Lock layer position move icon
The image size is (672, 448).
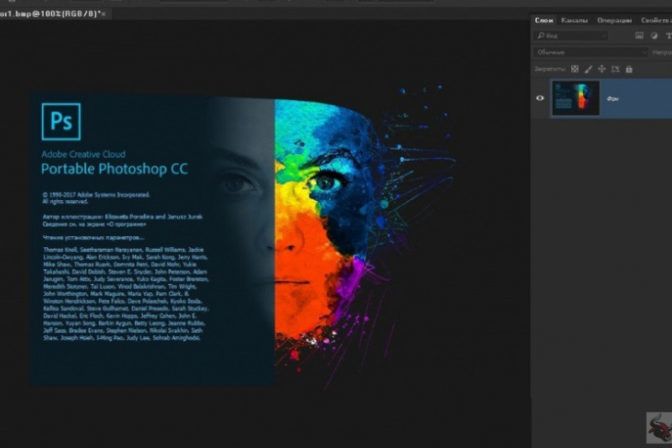pyautogui.click(x=602, y=69)
